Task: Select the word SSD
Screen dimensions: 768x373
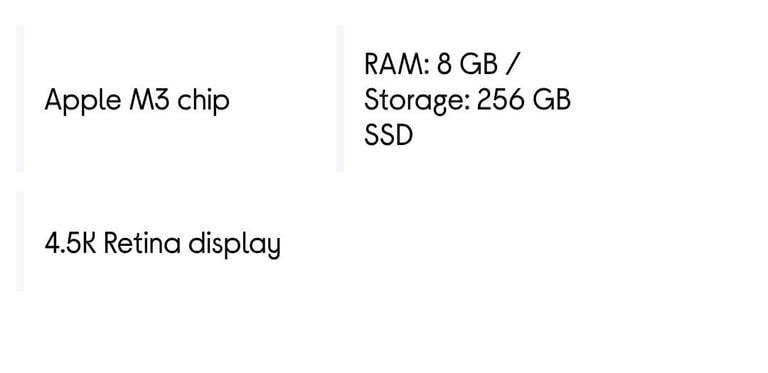Action: (388, 135)
